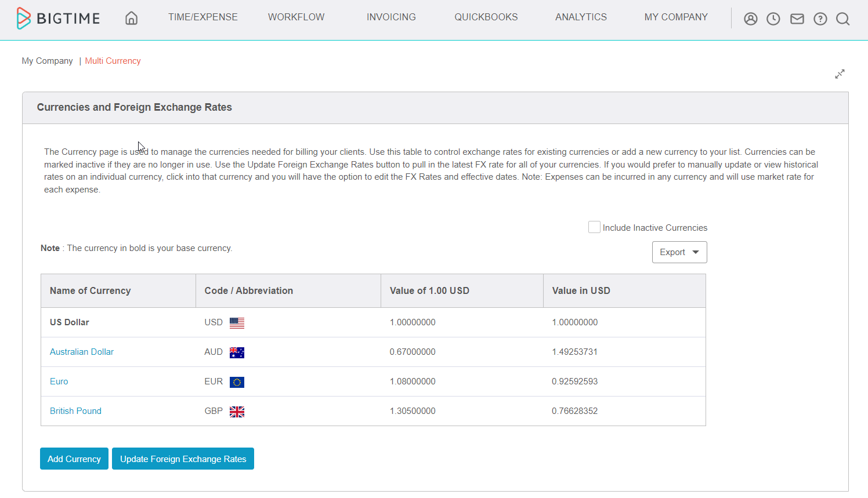Open the ANALYTICS menu

pyautogui.click(x=581, y=17)
